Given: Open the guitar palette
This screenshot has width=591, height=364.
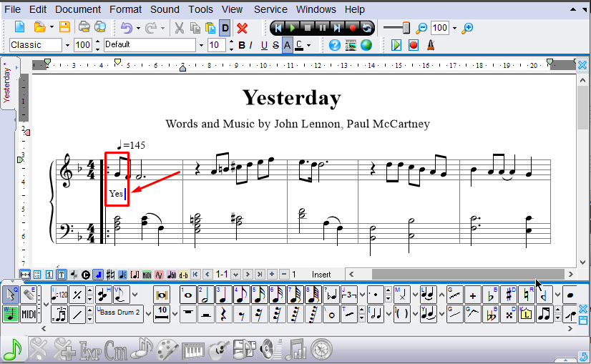Looking at the screenshot, I should 219,349.
